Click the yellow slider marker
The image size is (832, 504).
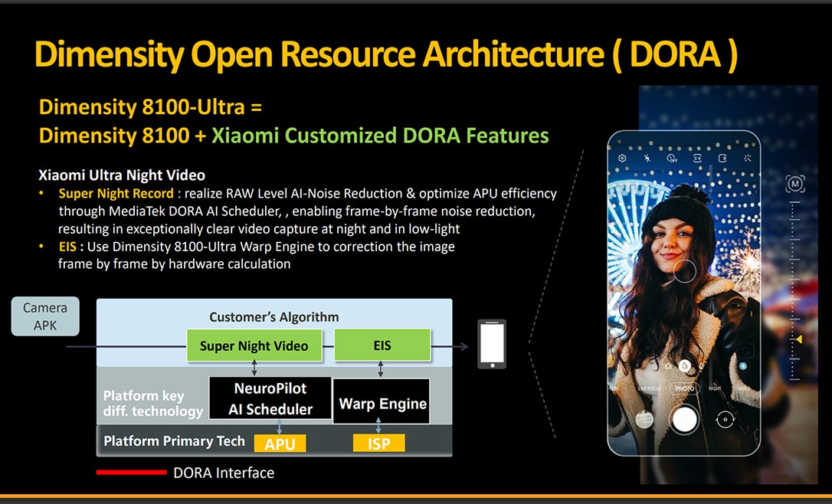coord(798,339)
